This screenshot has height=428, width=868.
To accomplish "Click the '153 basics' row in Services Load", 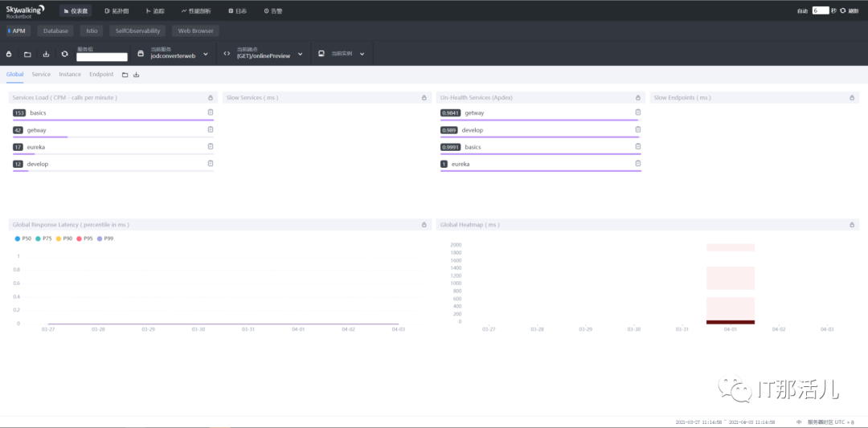I will (x=113, y=113).
